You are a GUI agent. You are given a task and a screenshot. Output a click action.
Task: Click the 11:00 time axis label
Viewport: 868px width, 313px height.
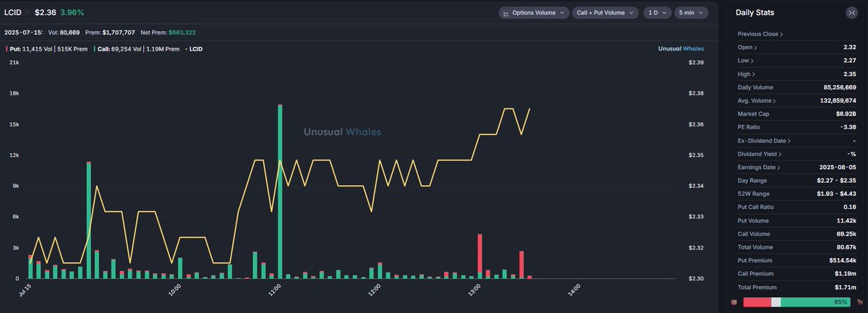click(275, 291)
